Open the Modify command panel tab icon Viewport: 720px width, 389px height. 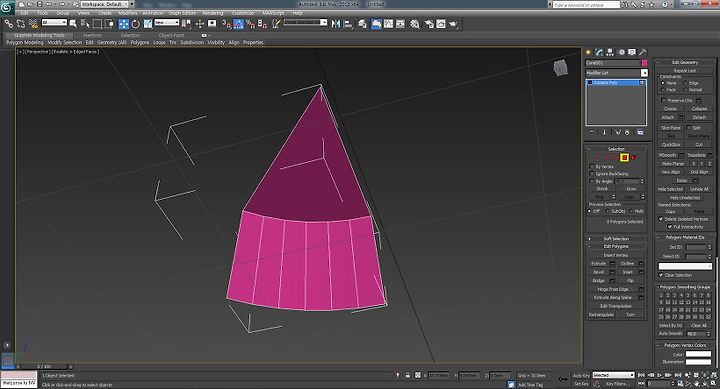point(599,52)
